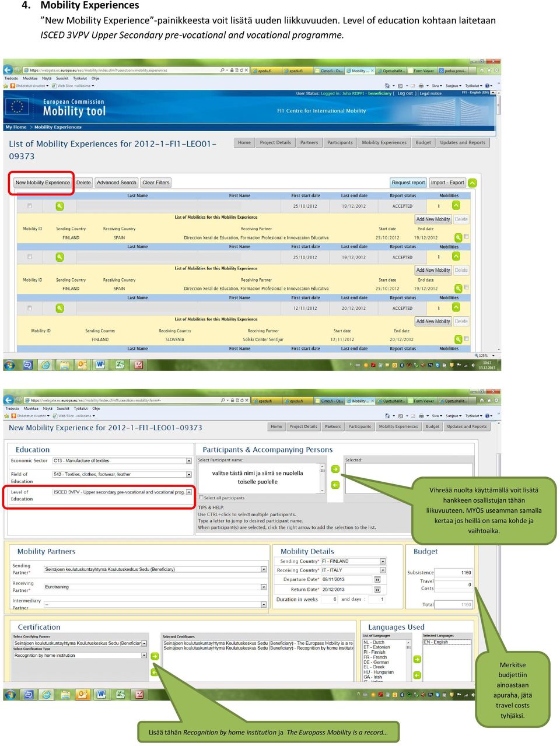560x746 pixels.
Task: Open Participants on the List of Mobility Experiences page
Action: [x=340, y=143]
